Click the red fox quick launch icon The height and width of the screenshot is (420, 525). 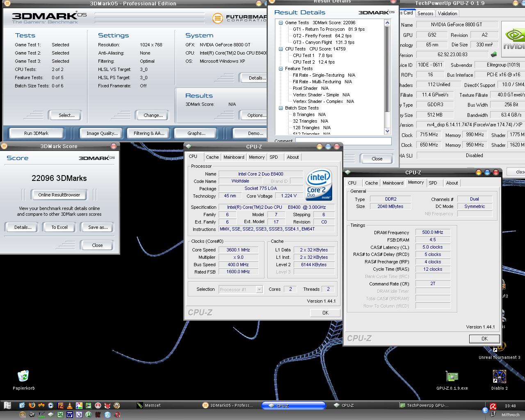coord(107,405)
